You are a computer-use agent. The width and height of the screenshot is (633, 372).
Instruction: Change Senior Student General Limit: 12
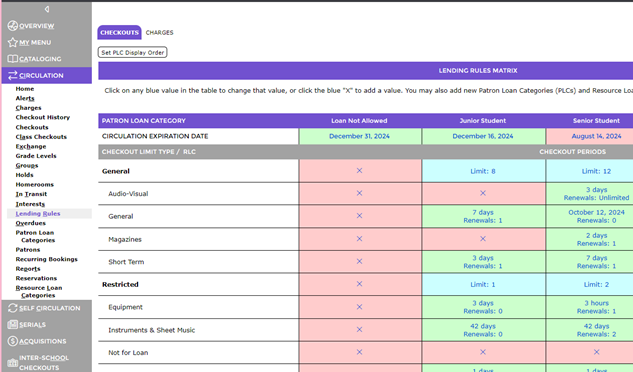(596, 171)
